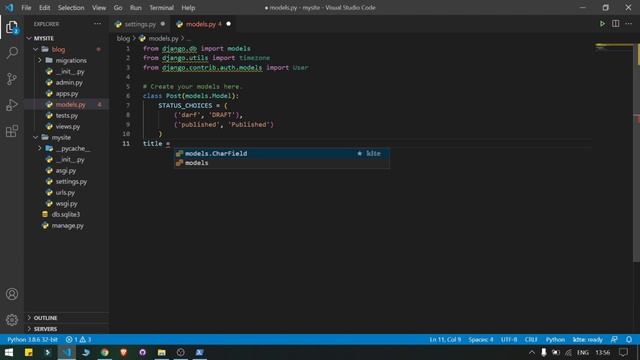This screenshot has width=640, height=360.
Task: Click the models.py breadcrumb segment
Action: (x=163, y=38)
